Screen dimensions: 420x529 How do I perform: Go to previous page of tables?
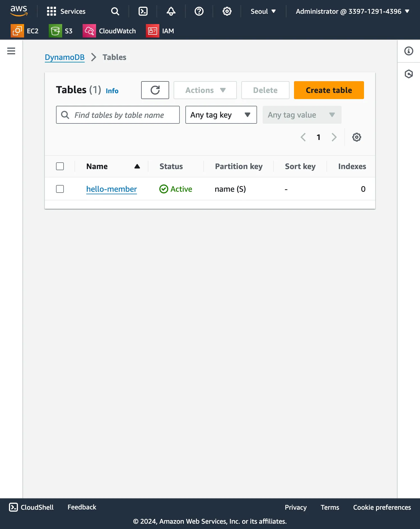click(x=303, y=137)
